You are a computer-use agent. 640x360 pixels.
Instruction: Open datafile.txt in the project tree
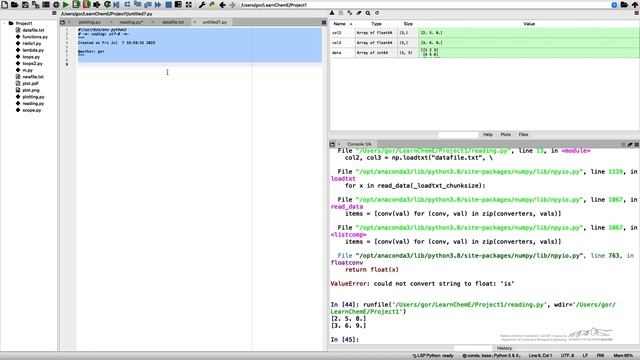coord(33,30)
